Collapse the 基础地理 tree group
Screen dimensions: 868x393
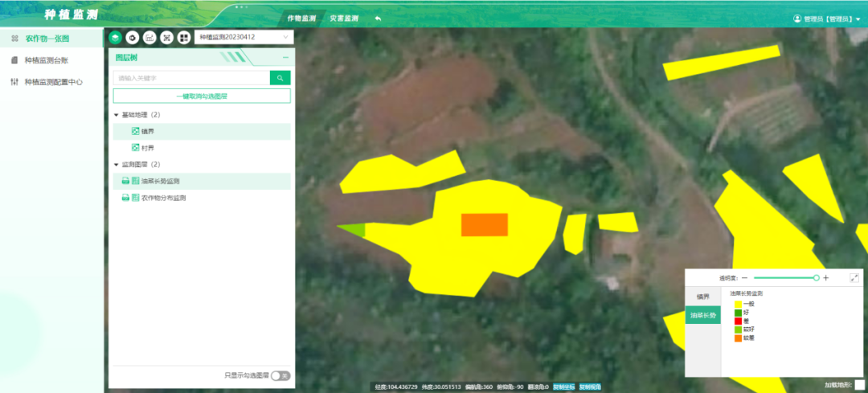(116, 115)
